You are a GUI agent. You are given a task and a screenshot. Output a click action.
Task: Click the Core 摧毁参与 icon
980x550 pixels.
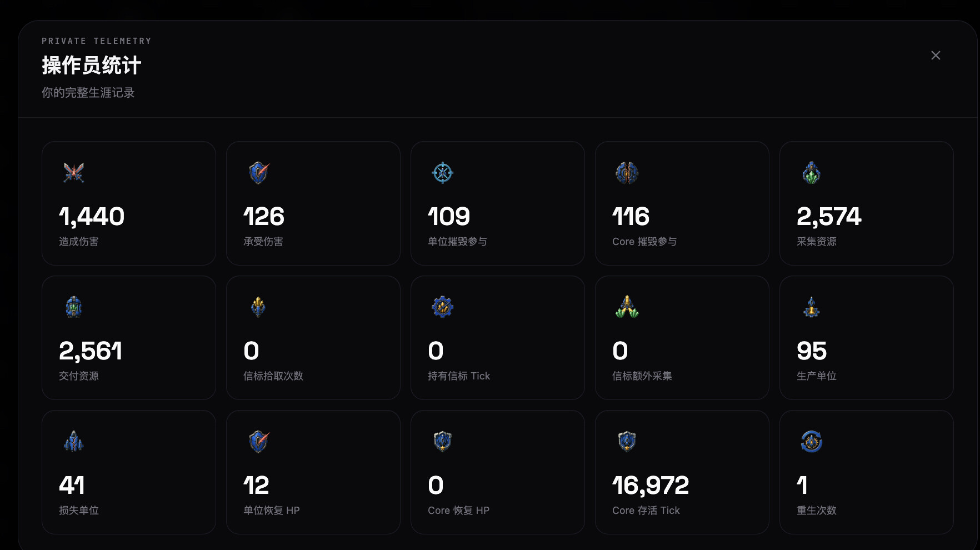[x=627, y=173]
